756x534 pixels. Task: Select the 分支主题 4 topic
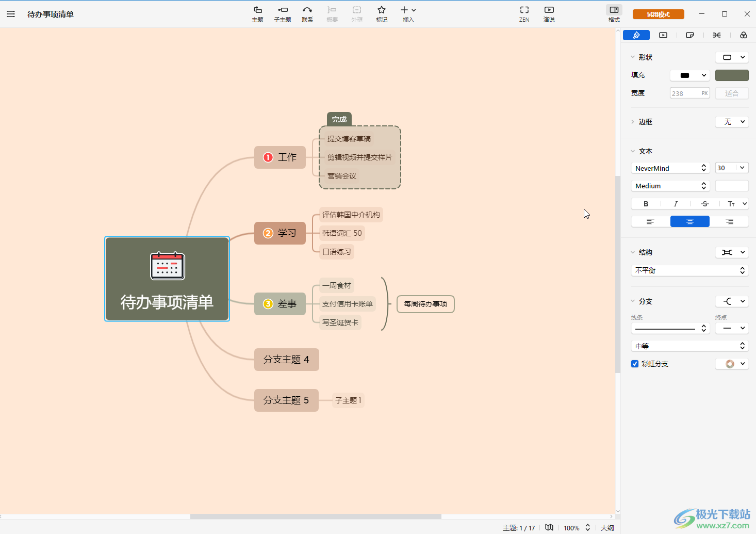287,360
